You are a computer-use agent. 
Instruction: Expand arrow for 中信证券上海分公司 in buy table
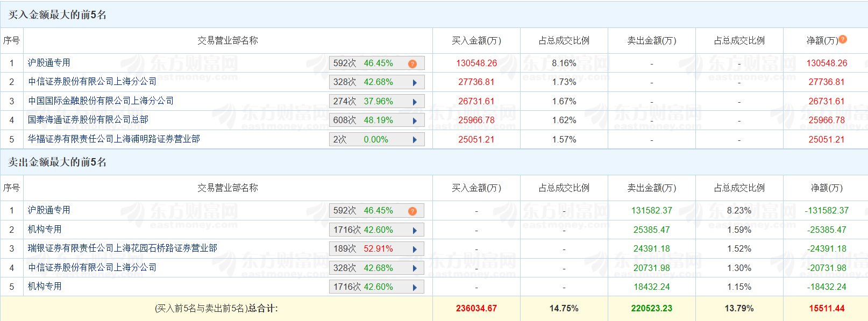(x=415, y=83)
